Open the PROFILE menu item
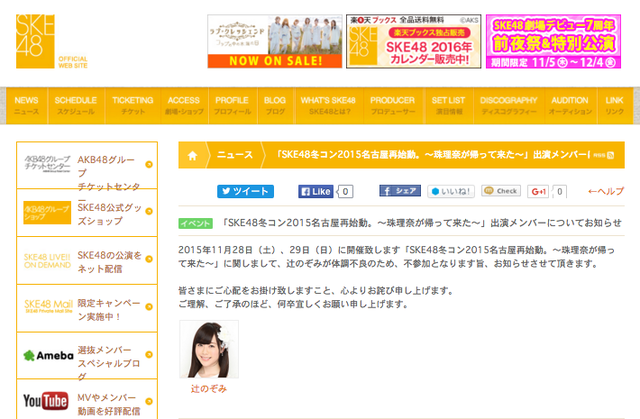This screenshot has width=640, height=419. pyautogui.click(x=232, y=105)
